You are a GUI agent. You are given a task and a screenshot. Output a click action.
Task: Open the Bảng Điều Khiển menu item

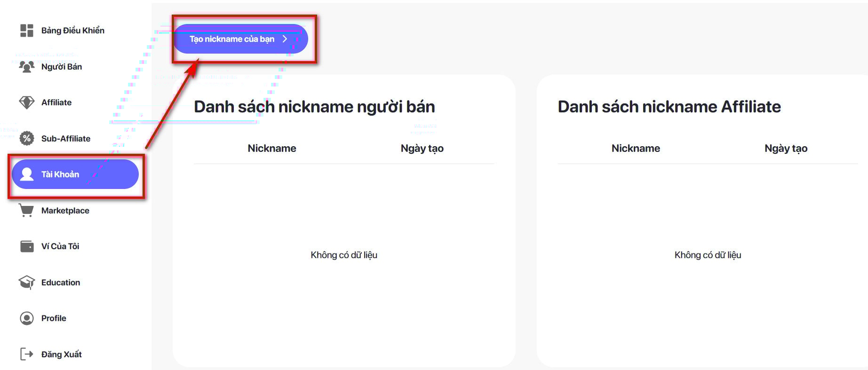pyautogui.click(x=72, y=30)
